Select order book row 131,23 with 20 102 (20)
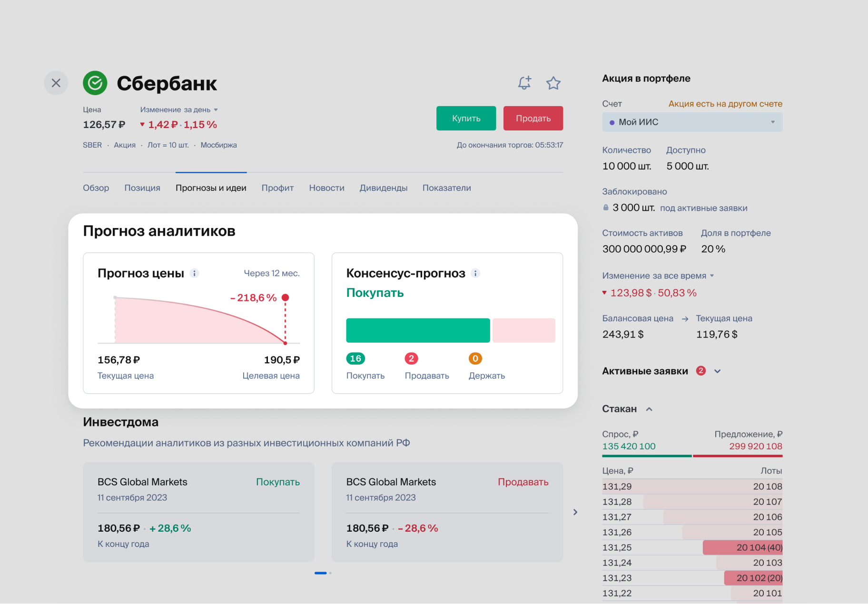 692,578
